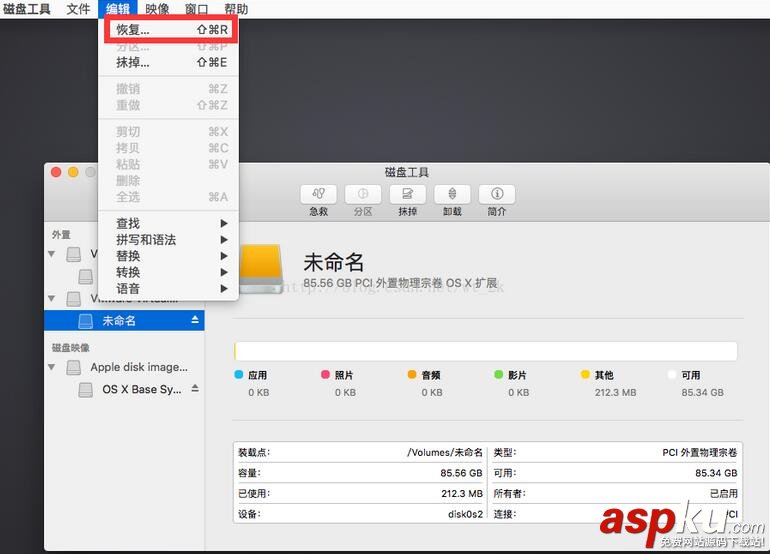Image resolution: width=770 pixels, height=554 pixels.
Task: Collapse the VMware Virtual disk tree node
Action: [x=52, y=298]
